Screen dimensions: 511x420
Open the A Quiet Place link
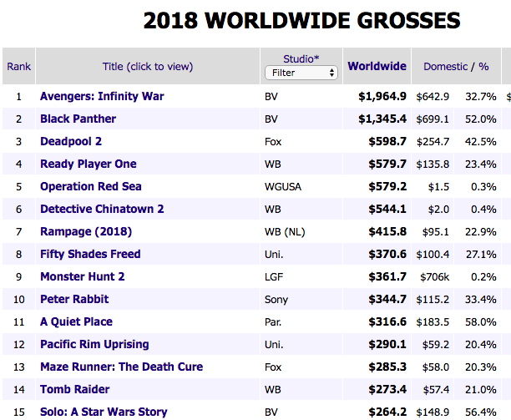[76, 321]
